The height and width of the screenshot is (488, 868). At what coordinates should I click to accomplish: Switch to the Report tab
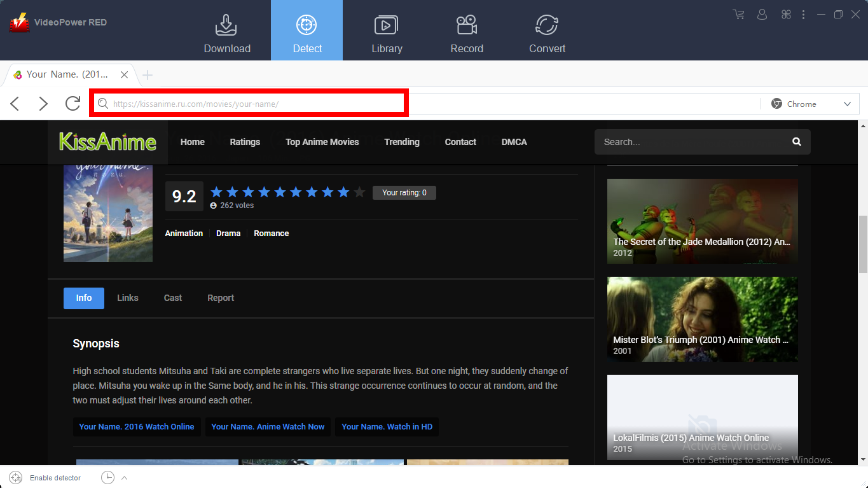[221, 298]
